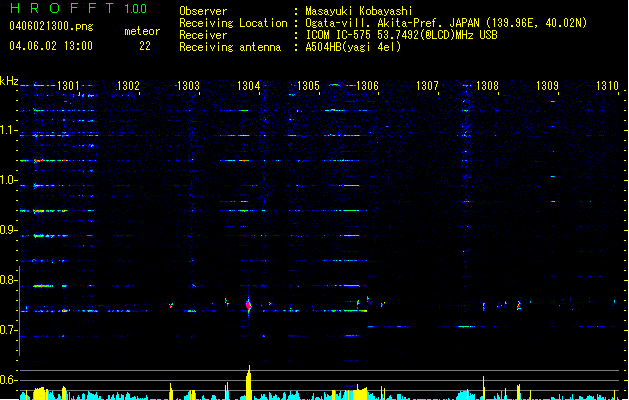Click the 1303 time marker

188,86
